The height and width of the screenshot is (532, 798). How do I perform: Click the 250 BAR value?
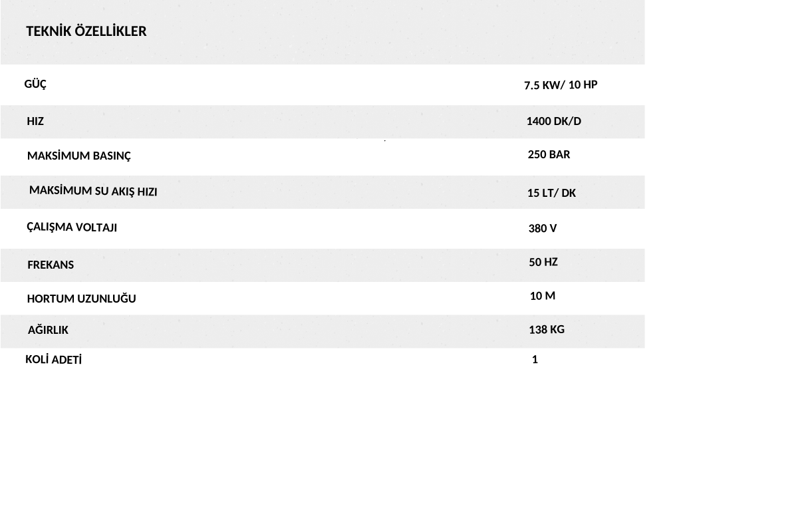click(549, 154)
